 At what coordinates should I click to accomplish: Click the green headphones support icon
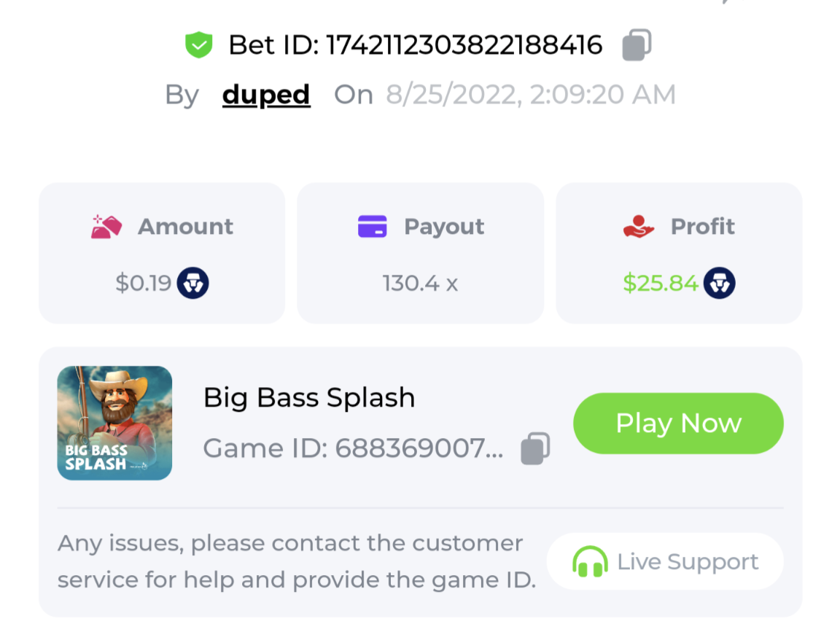pyautogui.click(x=590, y=562)
